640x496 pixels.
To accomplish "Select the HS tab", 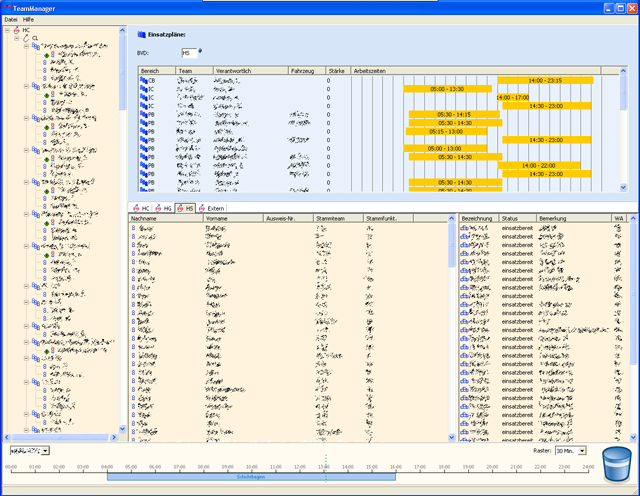I will pyautogui.click(x=185, y=208).
